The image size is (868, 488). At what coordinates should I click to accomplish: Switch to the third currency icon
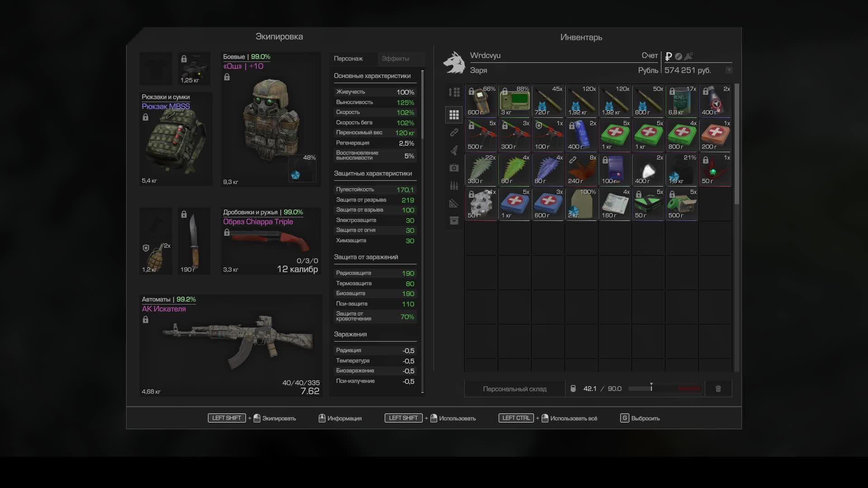(x=689, y=56)
